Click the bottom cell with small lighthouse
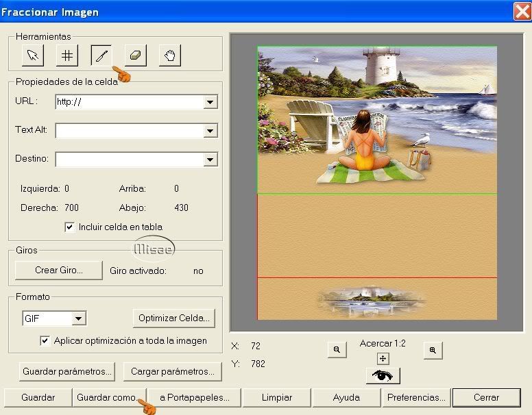This screenshot has height=415, width=532. [x=377, y=299]
